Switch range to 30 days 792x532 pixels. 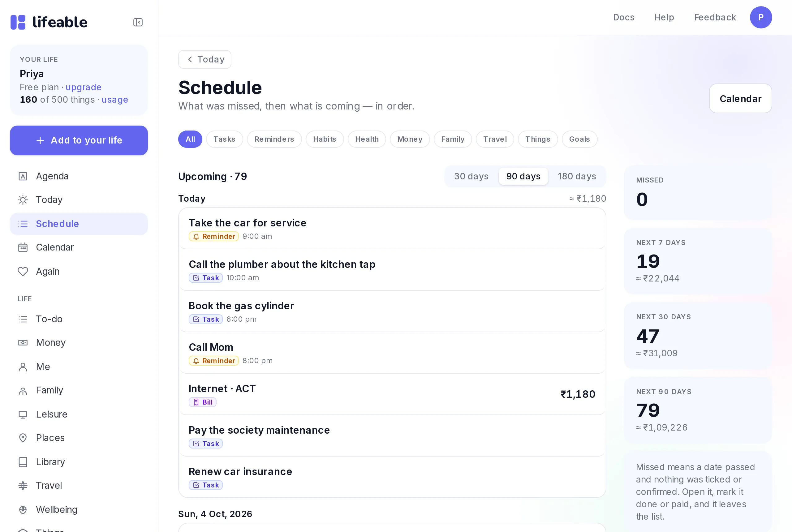[471, 176]
